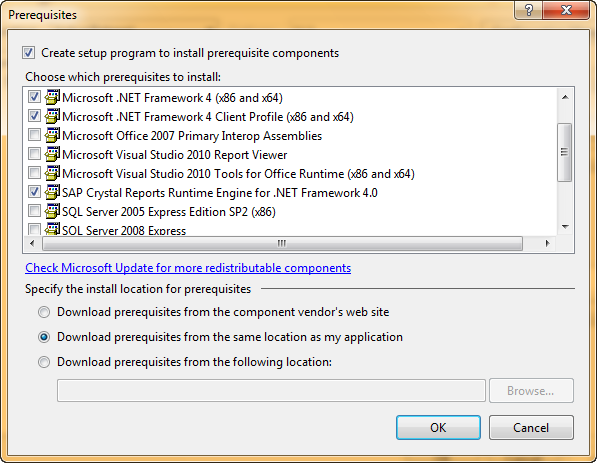Click the icon next to Visual Studio 2010 Report Viewer
This screenshot has height=463, width=597.
pyautogui.click(x=52, y=154)
